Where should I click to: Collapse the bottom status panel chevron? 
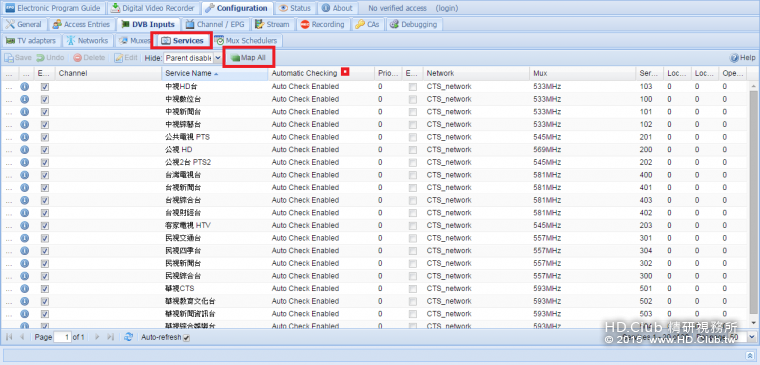click(x=751, y=356)
